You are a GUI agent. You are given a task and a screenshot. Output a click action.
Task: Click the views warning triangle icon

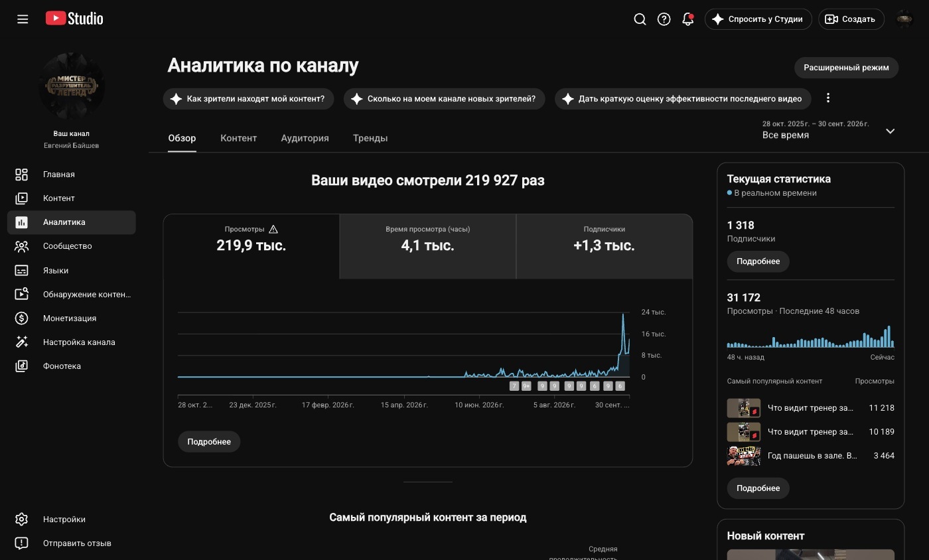pos(273,230)
